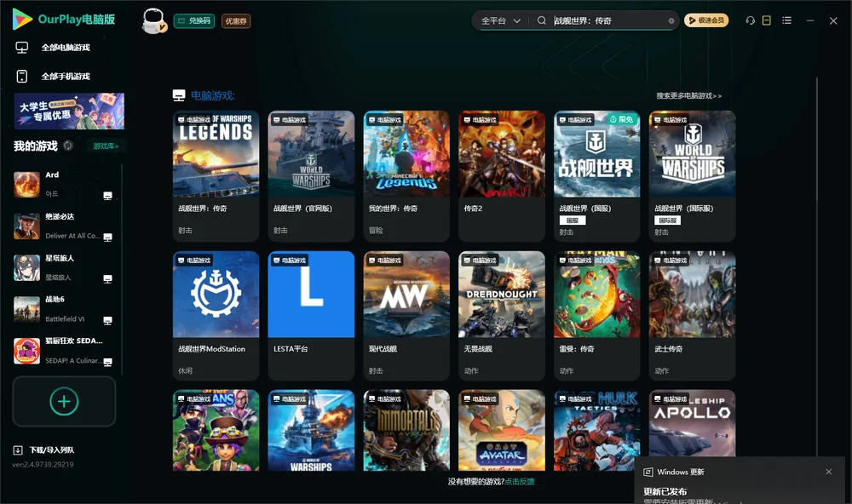This screenshot has width=852, height=504.
Task: Click the 下载/导入列队 download icon
Action: [x=18, y=450]
